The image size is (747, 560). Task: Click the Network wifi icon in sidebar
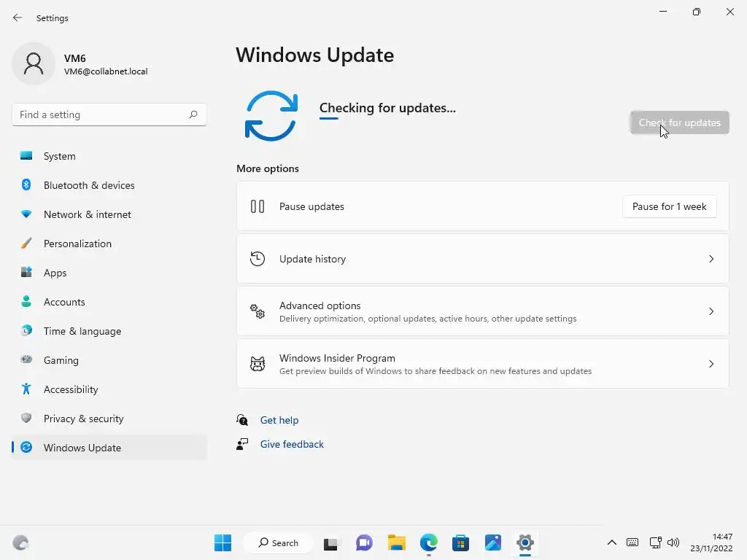[26, 214]
